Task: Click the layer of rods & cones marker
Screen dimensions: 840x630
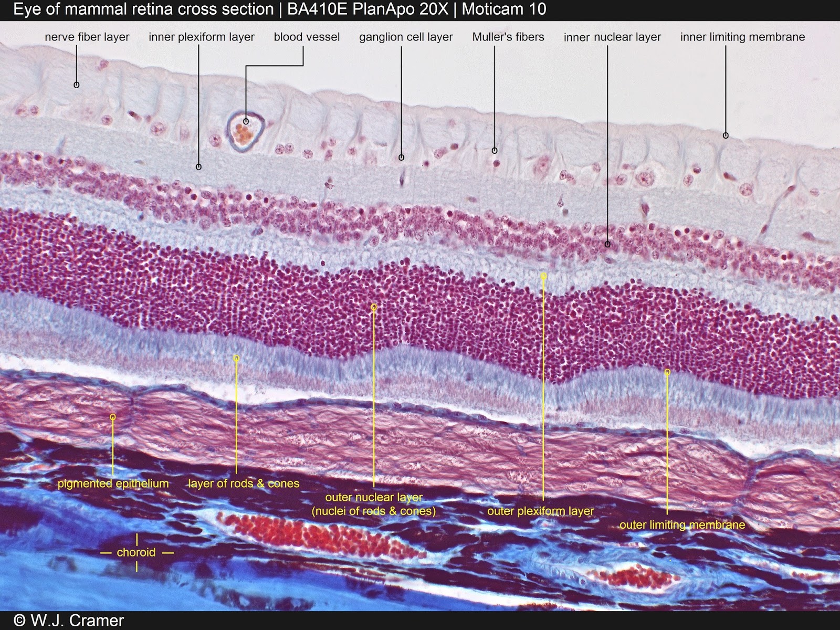Action: pos(236,357)
